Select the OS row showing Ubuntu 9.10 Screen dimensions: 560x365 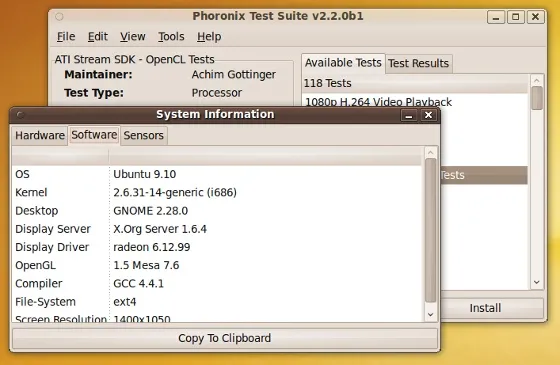coord(217,174)
